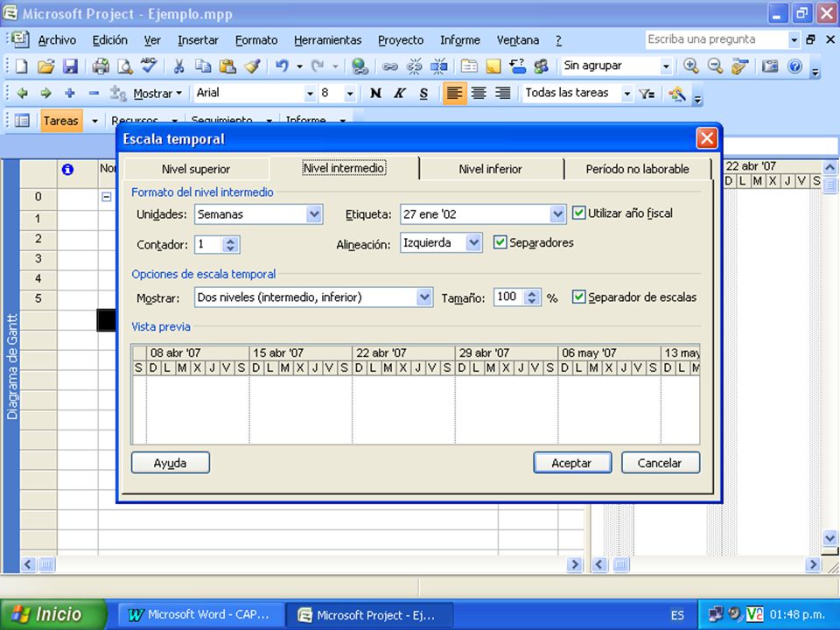Insert hyperlink globe icon

click(360, 66)
